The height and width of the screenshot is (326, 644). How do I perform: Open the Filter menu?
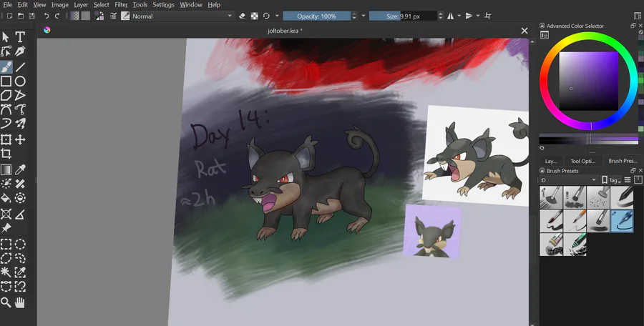point(121,5)
